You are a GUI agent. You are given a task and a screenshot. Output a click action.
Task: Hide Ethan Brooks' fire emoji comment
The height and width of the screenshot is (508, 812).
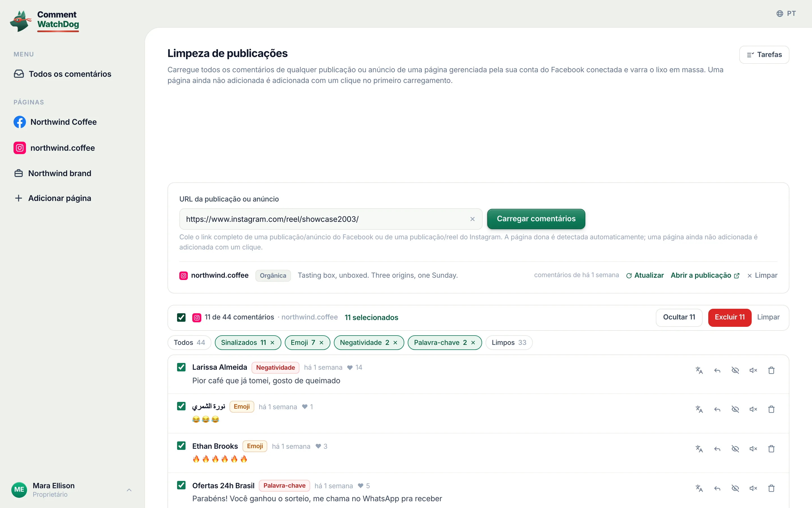(x=735, y=449)
